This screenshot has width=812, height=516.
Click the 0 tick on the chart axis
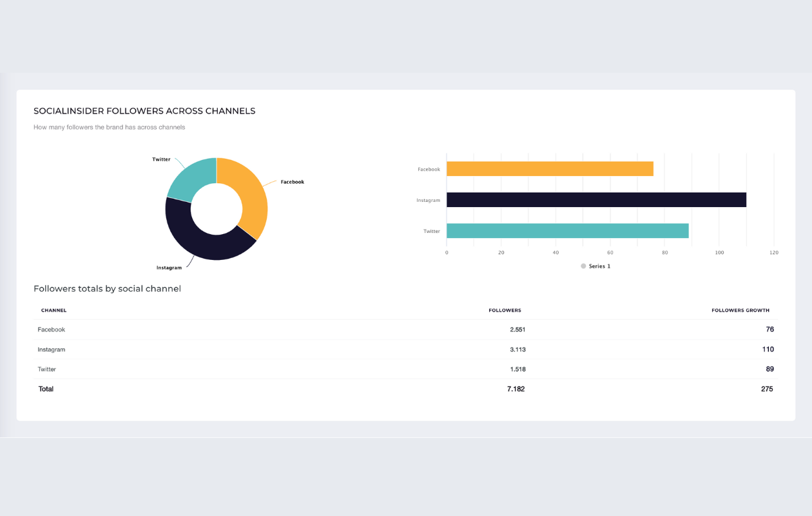coord(447,253)
